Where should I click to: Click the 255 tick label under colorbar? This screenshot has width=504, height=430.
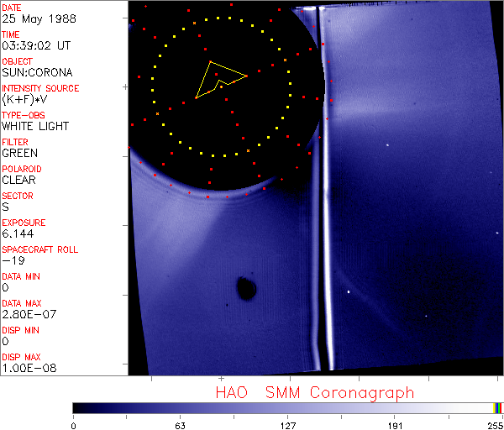click(x=495, y=425)
